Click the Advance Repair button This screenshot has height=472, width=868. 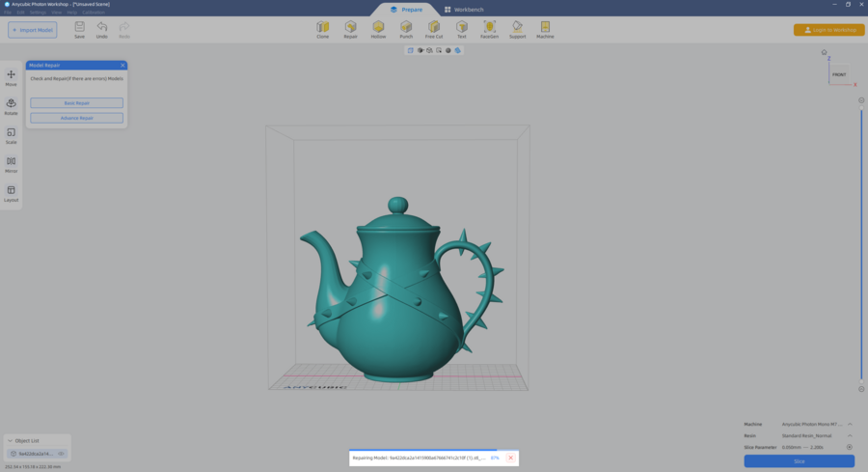pos(76,118)
